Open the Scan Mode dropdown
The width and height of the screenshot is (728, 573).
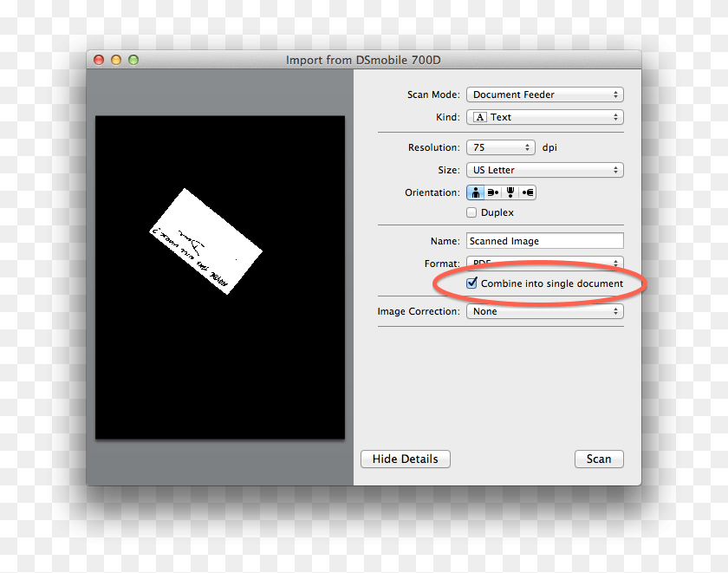click(x=544, y=94)
